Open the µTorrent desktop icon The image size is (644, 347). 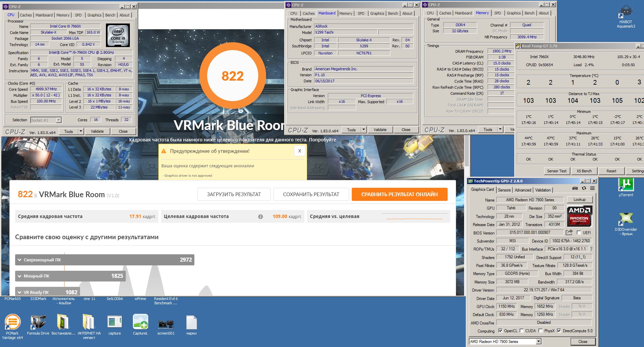[x=626, y=188]
